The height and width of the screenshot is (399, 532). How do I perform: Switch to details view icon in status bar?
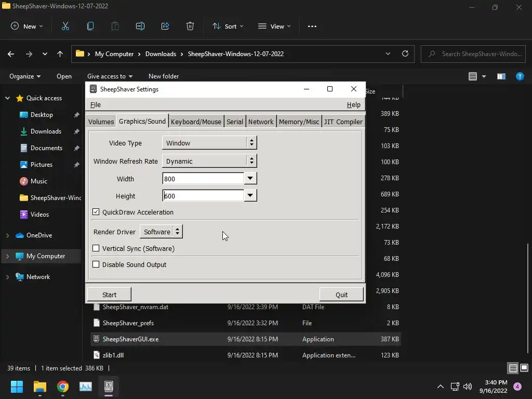click(513, 368)
